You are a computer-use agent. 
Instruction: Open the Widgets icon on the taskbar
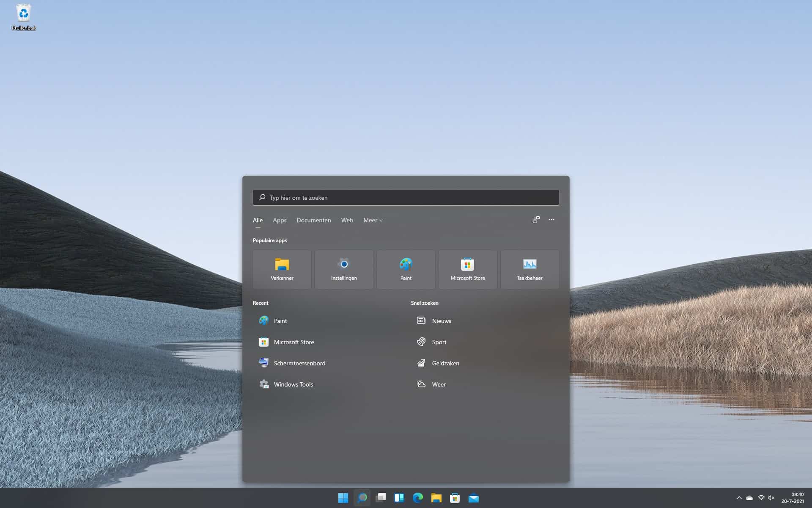pyautogui.click(x=400, y=498)
